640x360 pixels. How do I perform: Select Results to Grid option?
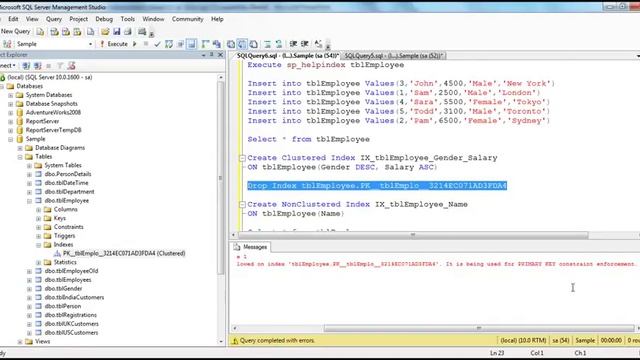click(242, 44)
